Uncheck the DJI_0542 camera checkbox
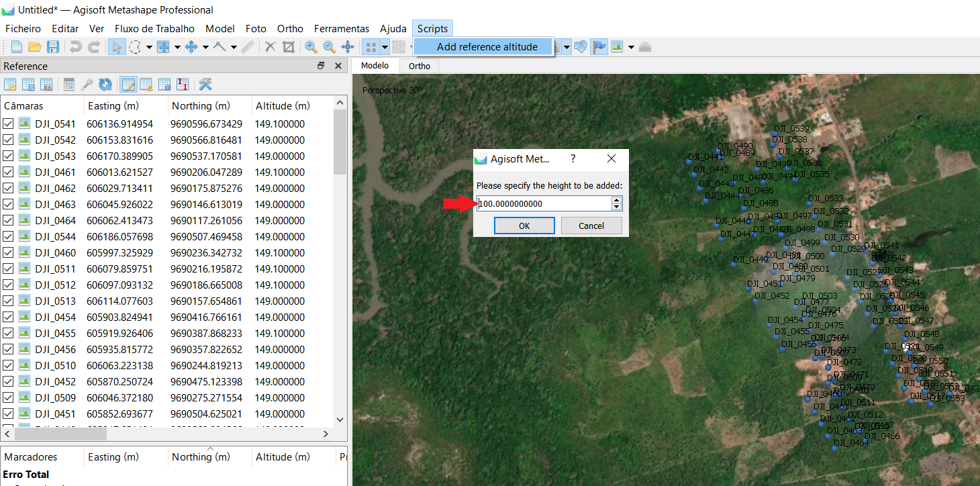 click(x=8, y=140)
